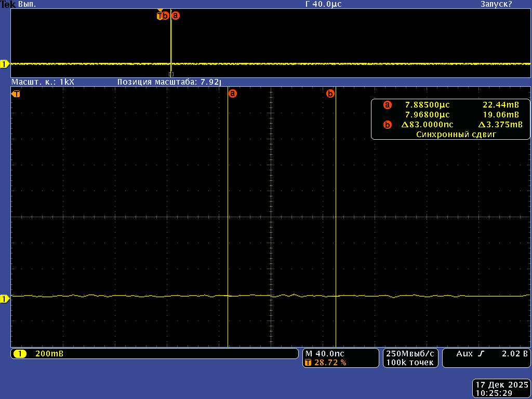
Task: Click the trigger position T icon in overview
Action: tap(159, 16)
